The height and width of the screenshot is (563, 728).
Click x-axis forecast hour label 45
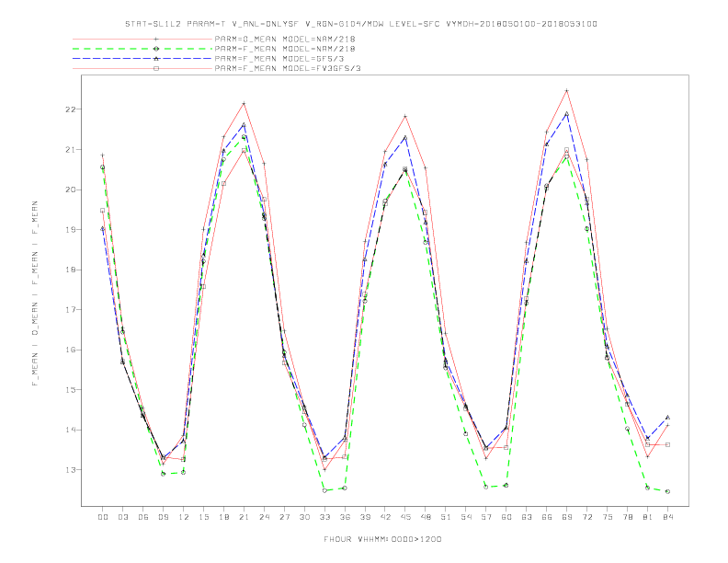(x=405, y=517)
